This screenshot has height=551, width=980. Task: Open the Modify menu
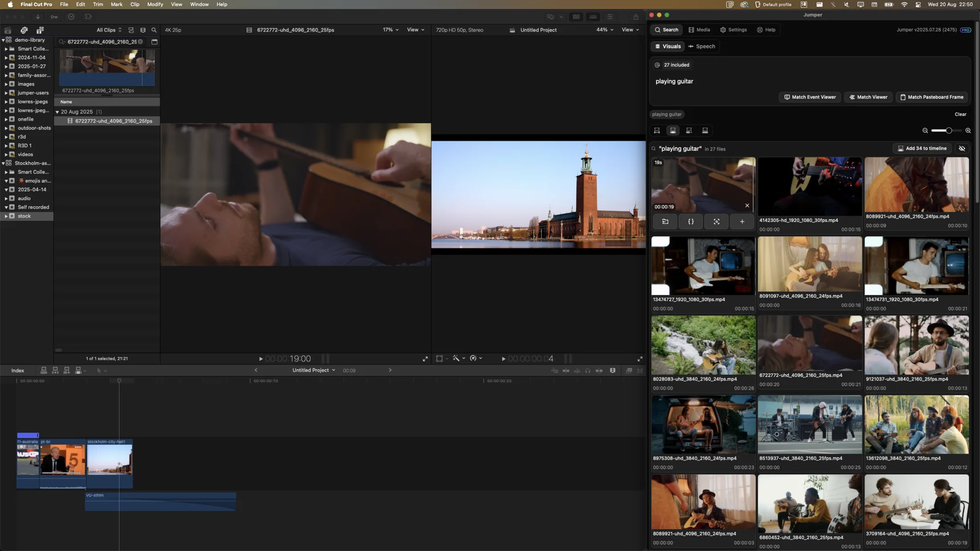pyautogui.click(x=155, y=4)
